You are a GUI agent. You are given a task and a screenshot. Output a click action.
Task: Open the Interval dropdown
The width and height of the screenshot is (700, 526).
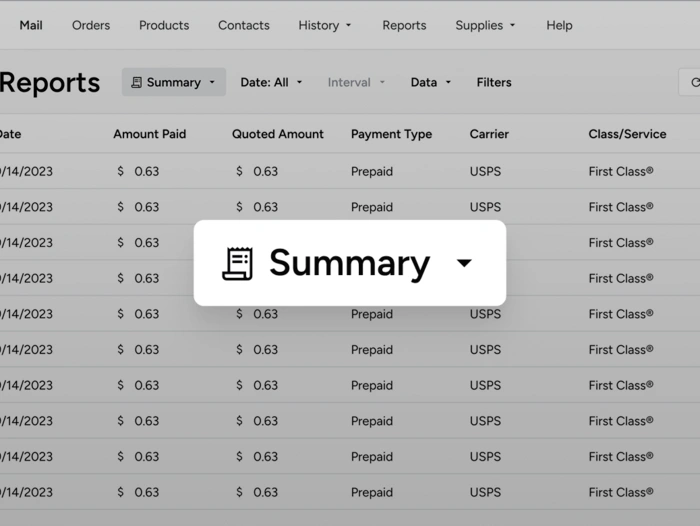click(356, 83)
